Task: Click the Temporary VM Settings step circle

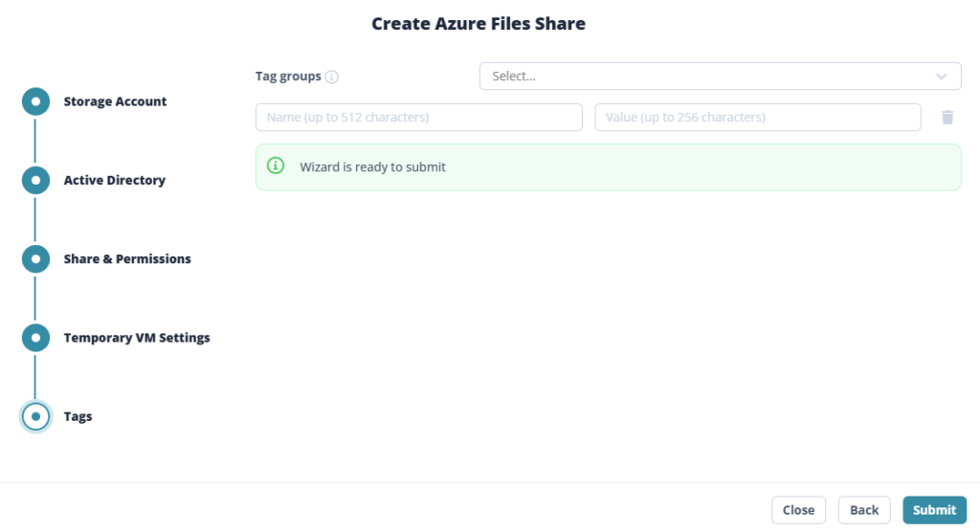Action: pyautogui.click(x=35, y=338)
